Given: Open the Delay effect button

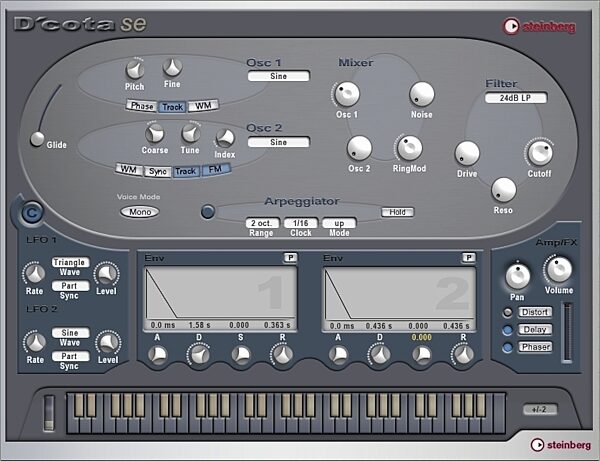Looking at the screenshot, I should pos(535,330).
